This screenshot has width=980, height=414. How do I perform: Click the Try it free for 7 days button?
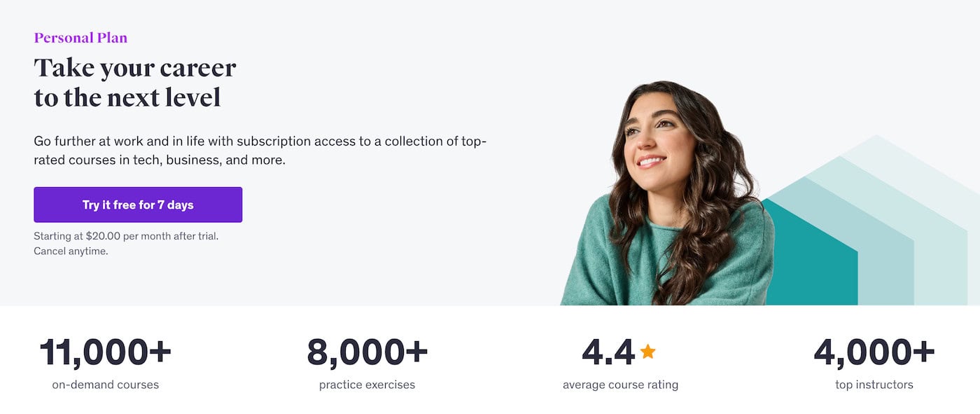click(138, 205)
